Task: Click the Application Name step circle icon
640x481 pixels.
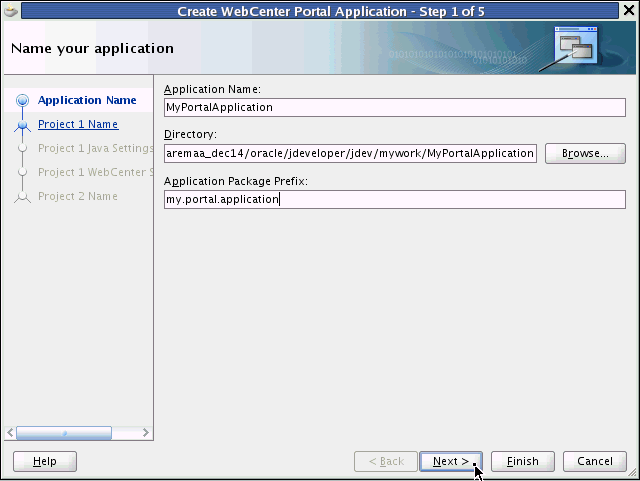Action: (x=22, y=100)
